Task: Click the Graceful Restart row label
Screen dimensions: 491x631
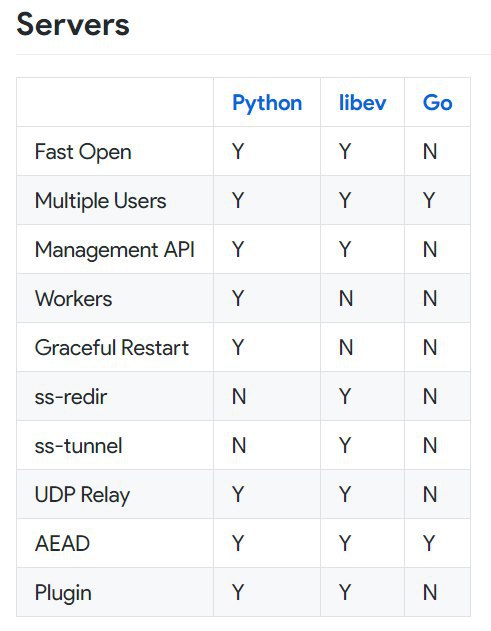Action: coord(111,348)
